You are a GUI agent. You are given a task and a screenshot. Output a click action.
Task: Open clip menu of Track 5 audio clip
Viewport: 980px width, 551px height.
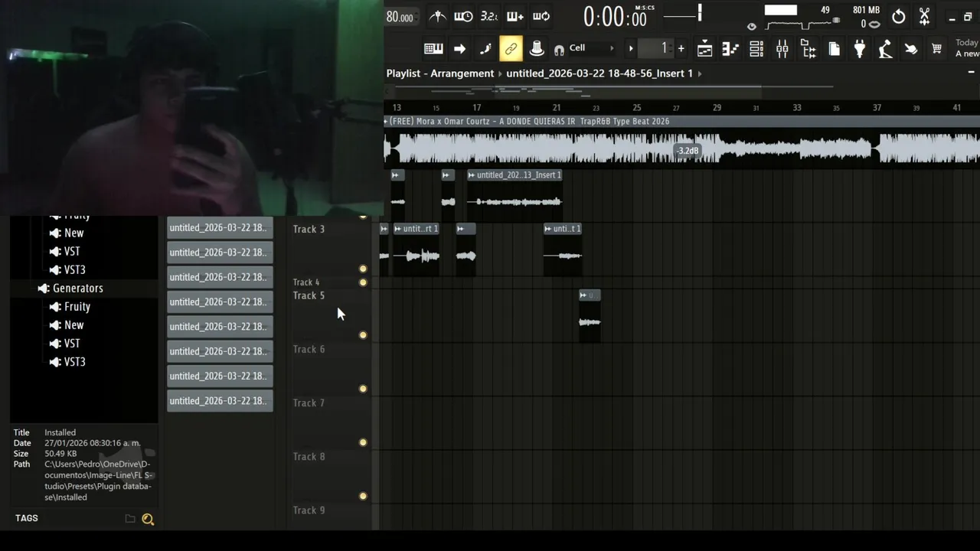coord(583,295)
